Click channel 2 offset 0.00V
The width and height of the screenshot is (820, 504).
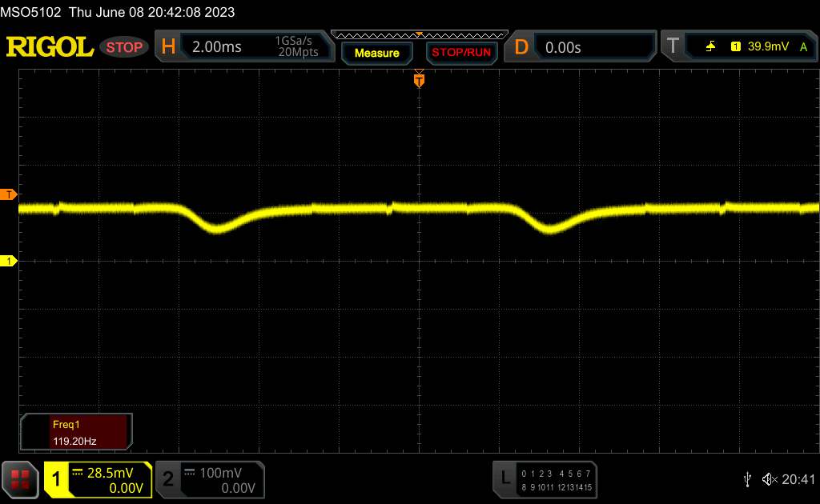238,488
